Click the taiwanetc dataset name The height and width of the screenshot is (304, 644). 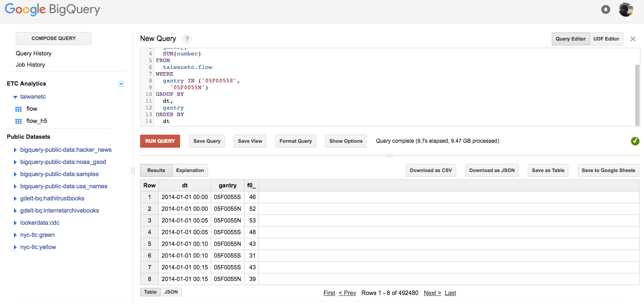(33, 96)
